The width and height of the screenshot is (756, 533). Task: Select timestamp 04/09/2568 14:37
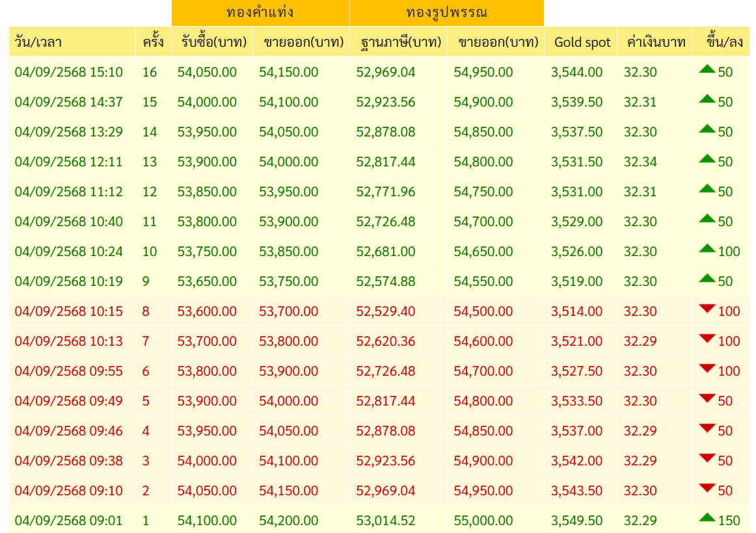coord(68,102)
